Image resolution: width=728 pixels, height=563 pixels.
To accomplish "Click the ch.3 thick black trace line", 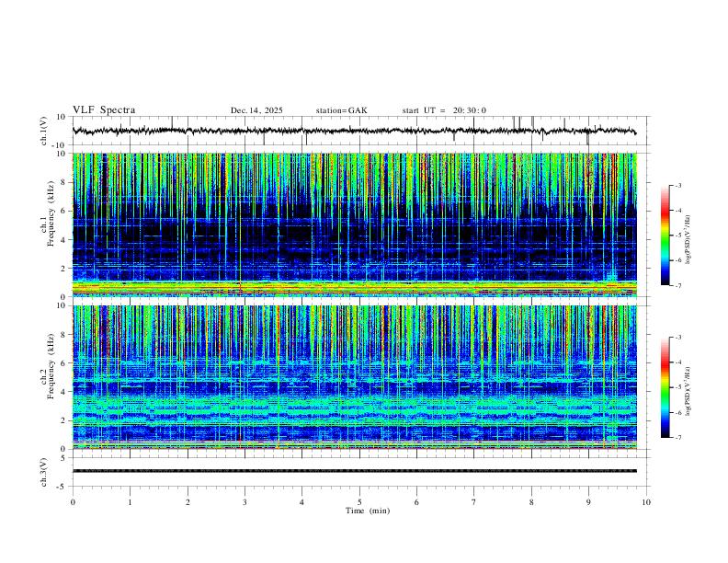I will 354,471.
